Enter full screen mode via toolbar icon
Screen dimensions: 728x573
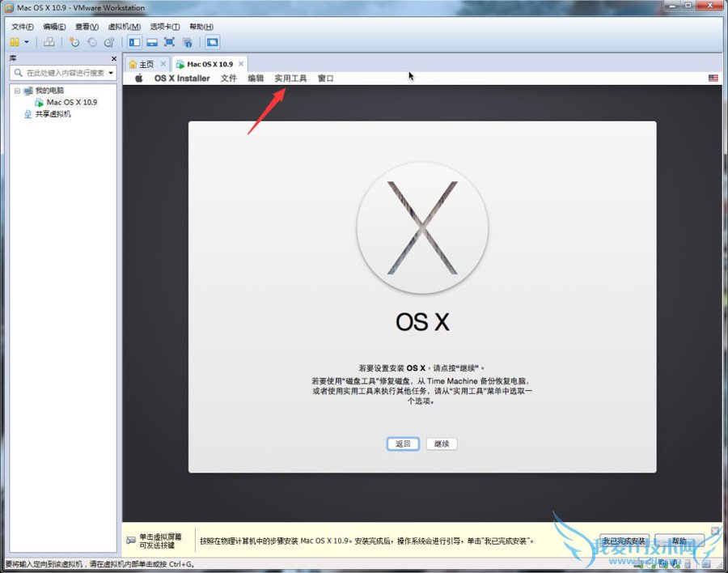pos(170,42)
